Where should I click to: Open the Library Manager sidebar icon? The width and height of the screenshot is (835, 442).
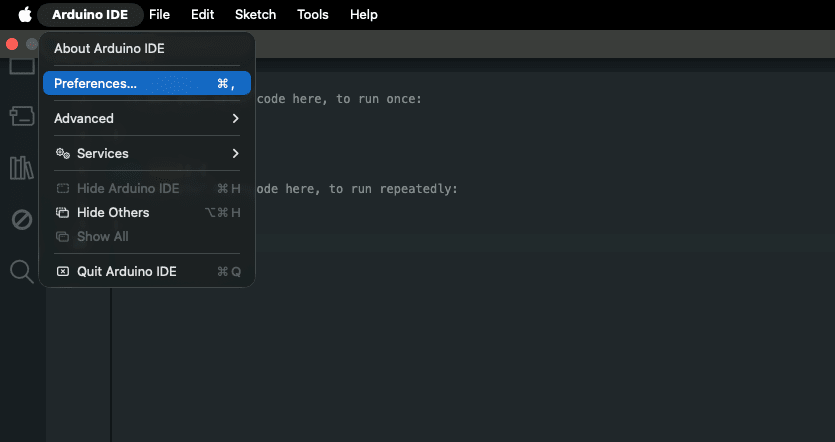[x=22, y=168]
